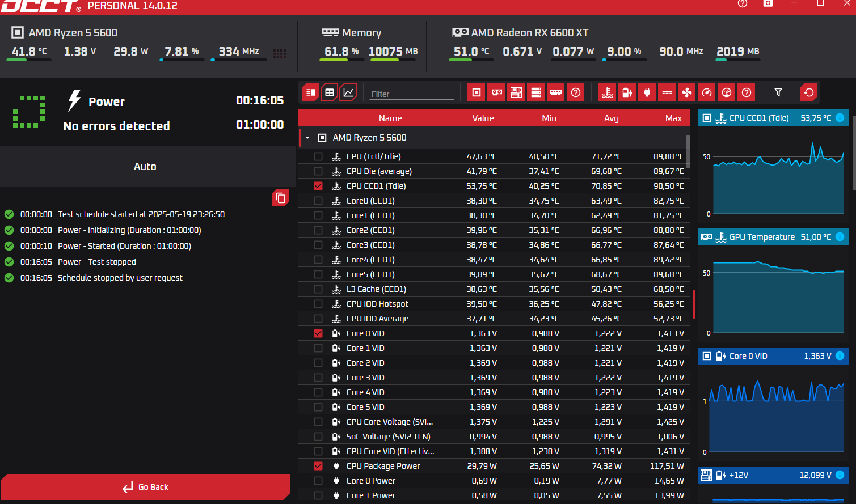Sort sensors by the Max column header
Image resolution: width=856 pixels, height=504 pixels.
tap(673, 118)
